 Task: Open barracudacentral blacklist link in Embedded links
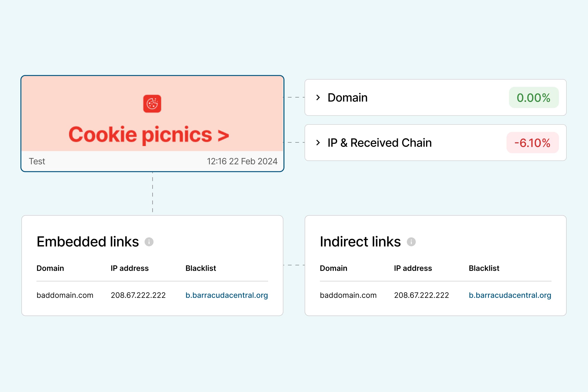[226, 295]
